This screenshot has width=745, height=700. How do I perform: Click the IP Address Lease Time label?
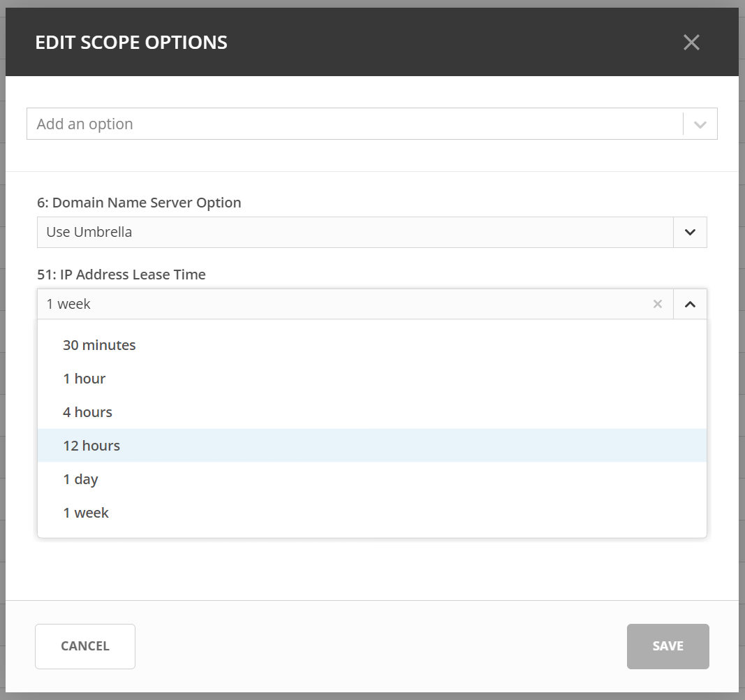click(121, 275)
